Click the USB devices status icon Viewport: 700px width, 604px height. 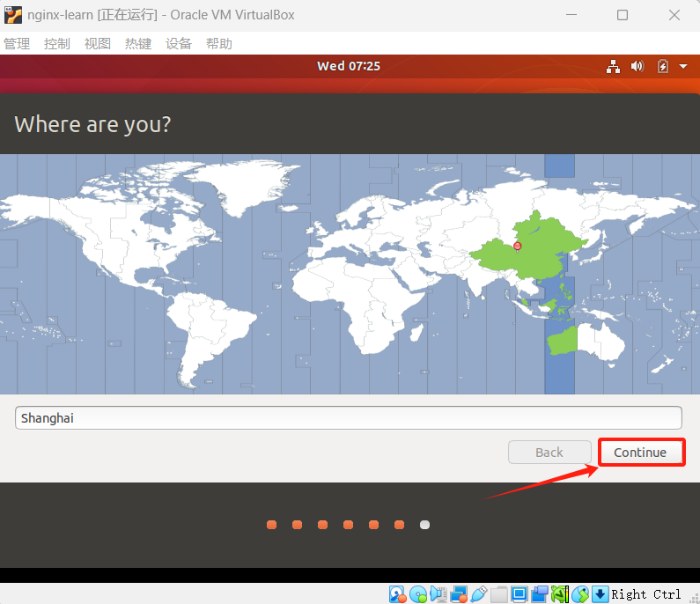(479, 594)
